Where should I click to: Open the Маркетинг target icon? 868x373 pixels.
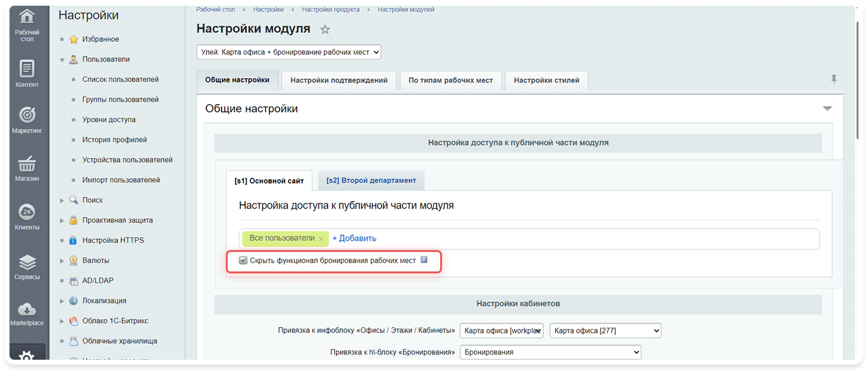[27, 115]
